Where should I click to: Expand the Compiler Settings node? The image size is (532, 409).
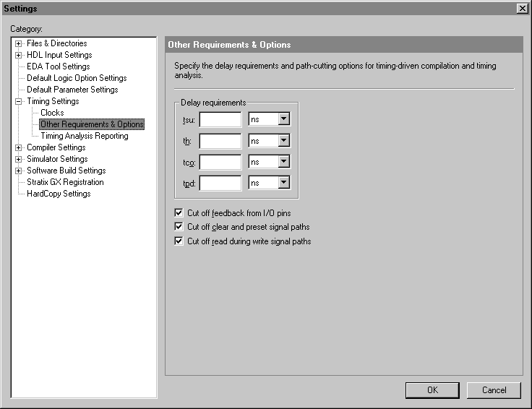(x=19, y=147)
